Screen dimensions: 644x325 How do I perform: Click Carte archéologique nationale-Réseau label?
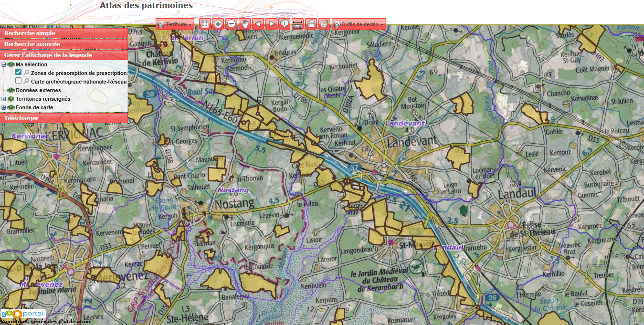tap(79, 82)
